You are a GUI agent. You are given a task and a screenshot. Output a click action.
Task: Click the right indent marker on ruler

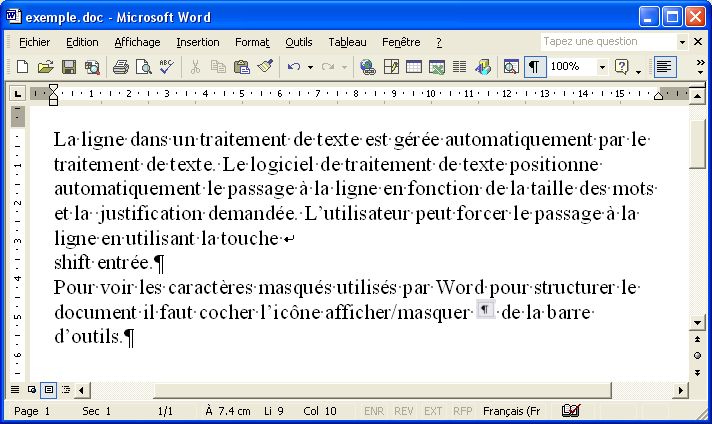pos(658,96)
